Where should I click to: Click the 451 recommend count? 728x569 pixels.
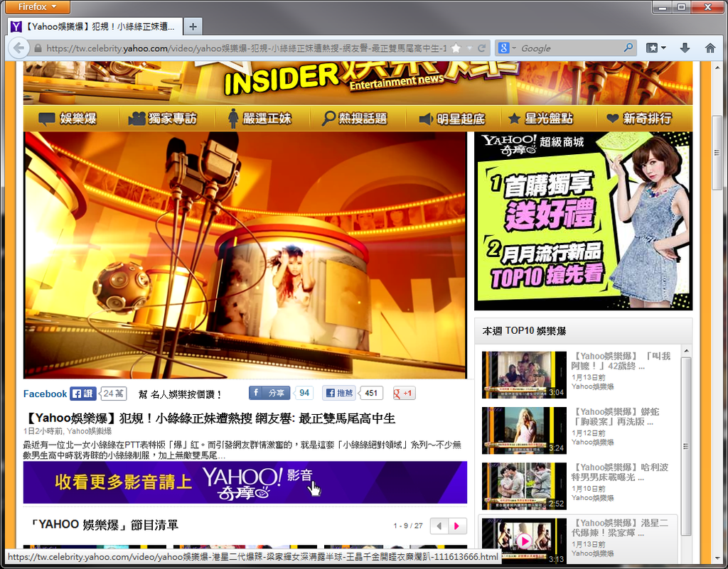[371, 393]
